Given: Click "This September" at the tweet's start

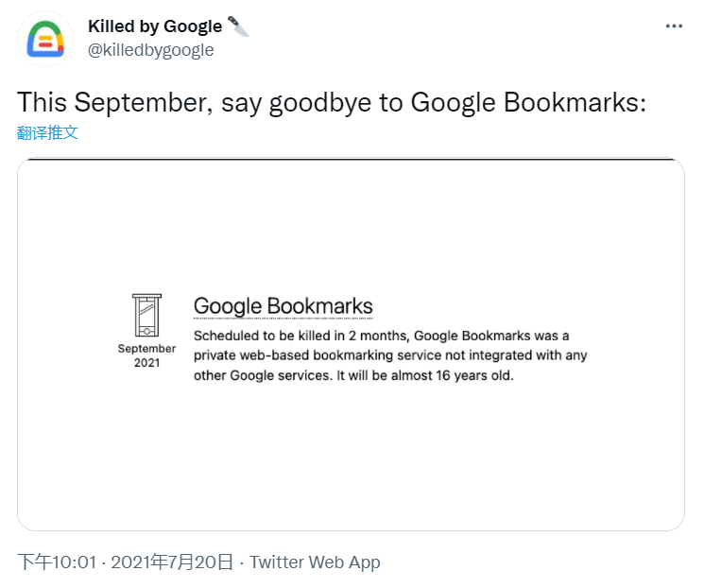Looking at the screenshot, I should [x=114, y=102].
